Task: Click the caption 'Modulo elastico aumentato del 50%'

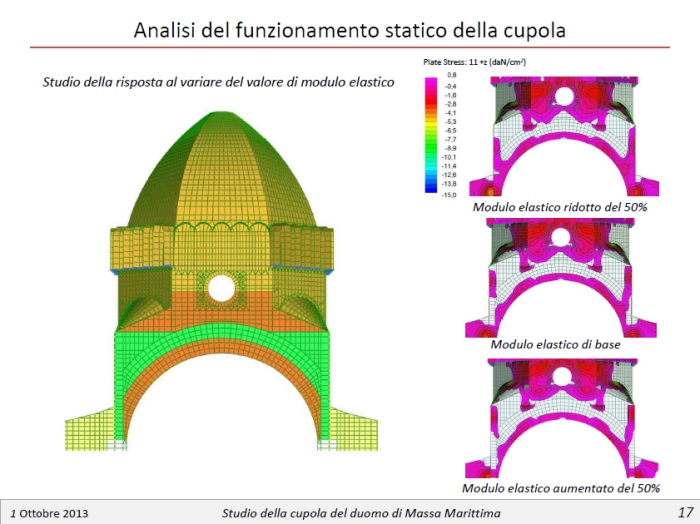Action: click(x=561, y=488)
